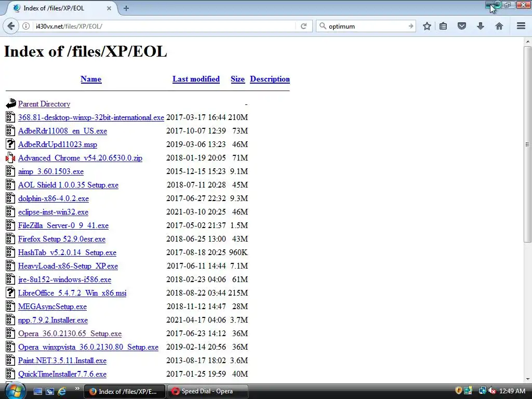Click the browser back arrow button

point(11,26)
